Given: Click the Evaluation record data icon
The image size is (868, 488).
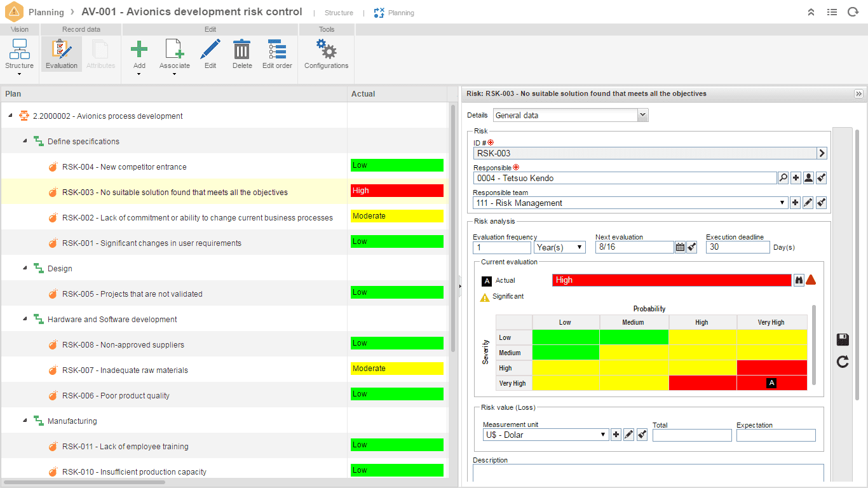Looking at the screenshot, I should pos(62,54).
